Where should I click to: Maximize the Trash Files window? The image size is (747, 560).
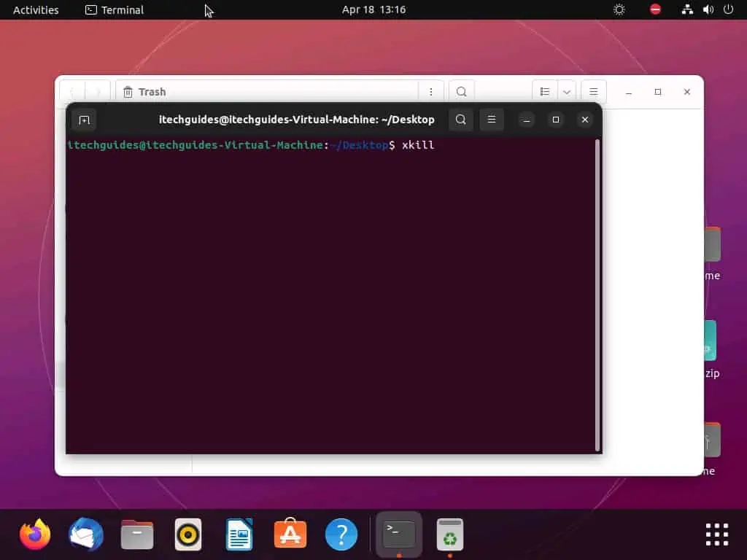(657, 92)
